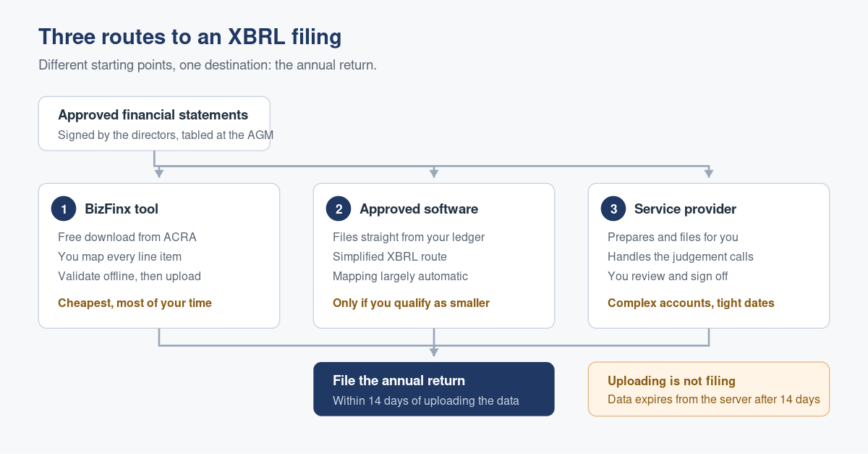
Task: Click 'Prepares and files for you'
Action: (x=673, y=237)
